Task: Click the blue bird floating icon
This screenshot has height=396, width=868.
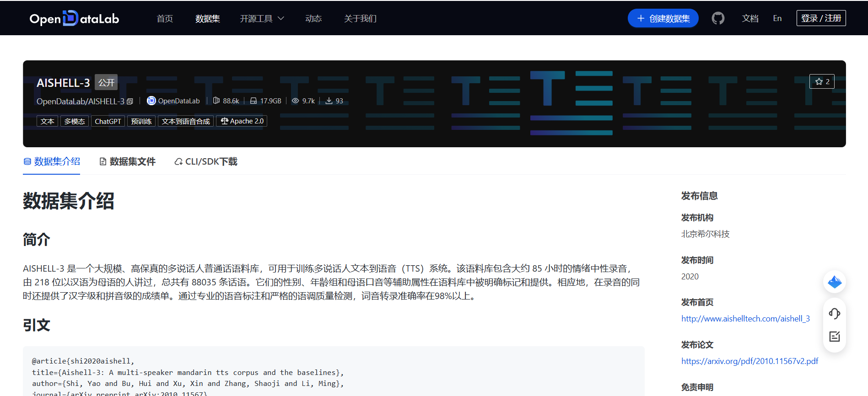Action: pos(835,282)
